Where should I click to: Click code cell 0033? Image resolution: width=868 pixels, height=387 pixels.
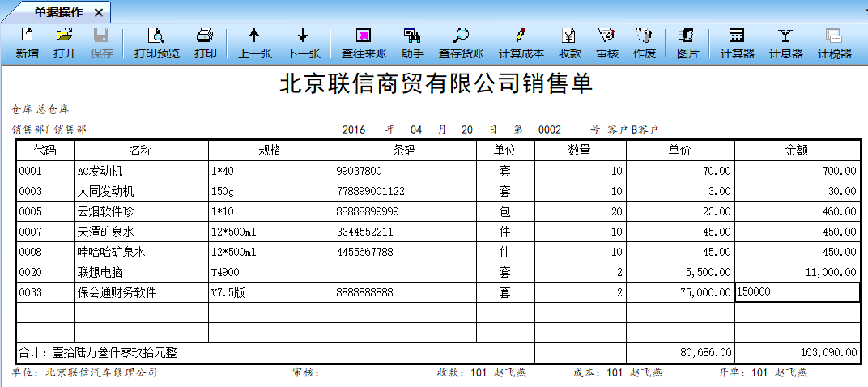click(45, 292)
